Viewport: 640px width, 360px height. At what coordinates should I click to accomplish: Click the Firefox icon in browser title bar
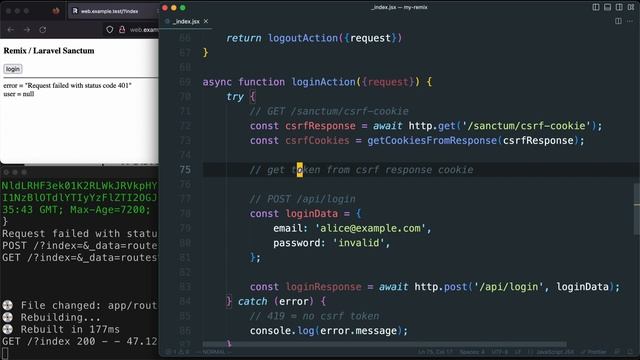point(56,11)
